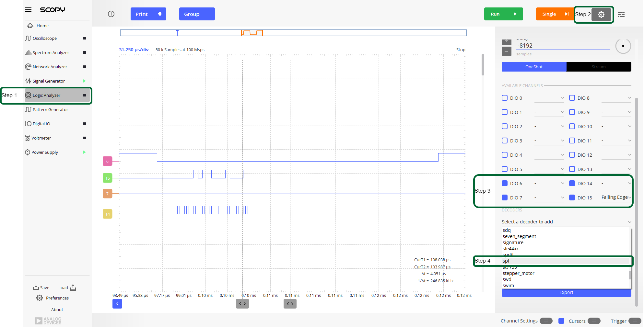Open the Power Supply panel
This screenshot has height=327, width=644.
pos(45,152)
